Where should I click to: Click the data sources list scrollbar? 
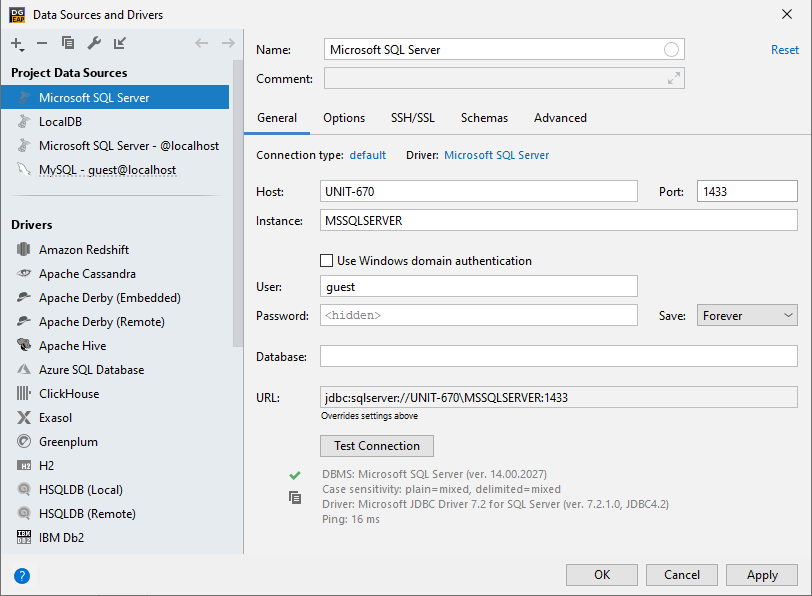238,203
